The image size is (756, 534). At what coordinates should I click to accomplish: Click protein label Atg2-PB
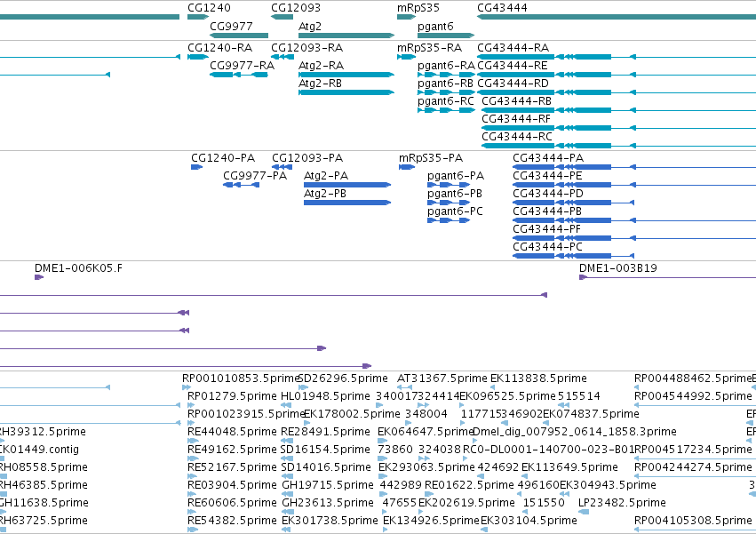click(x=325, y=194)
